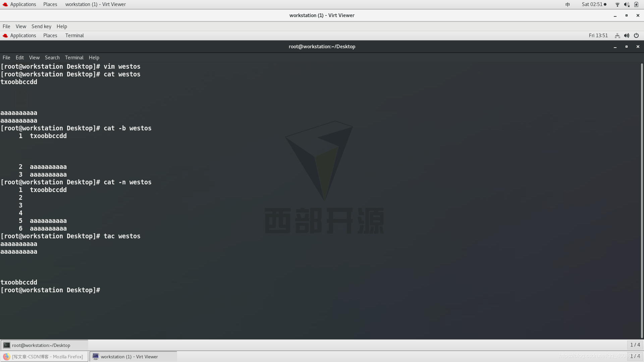Screen dimensions: 644x362
Task: Open guest network connection icon in VM panel
Action: (617, 36)
